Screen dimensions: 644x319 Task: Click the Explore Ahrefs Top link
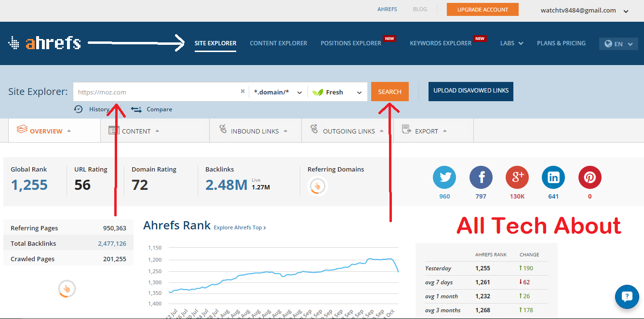(x=240, y=227)
